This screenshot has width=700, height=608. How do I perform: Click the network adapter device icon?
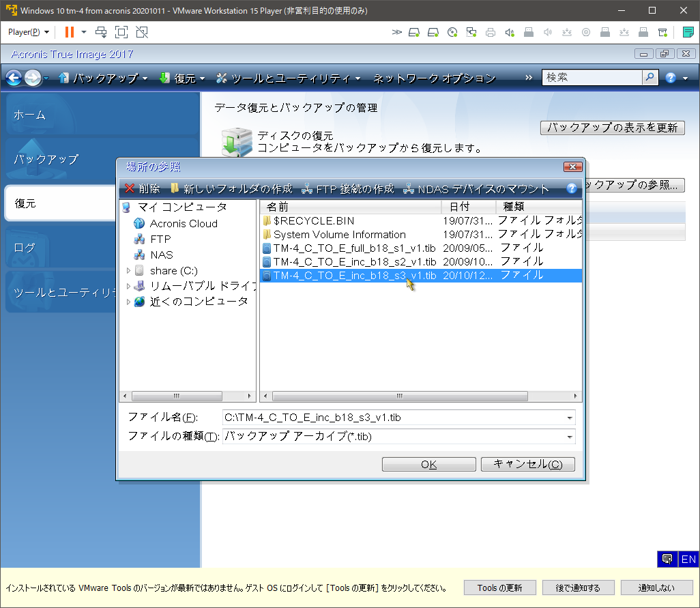tap(471, 32)
